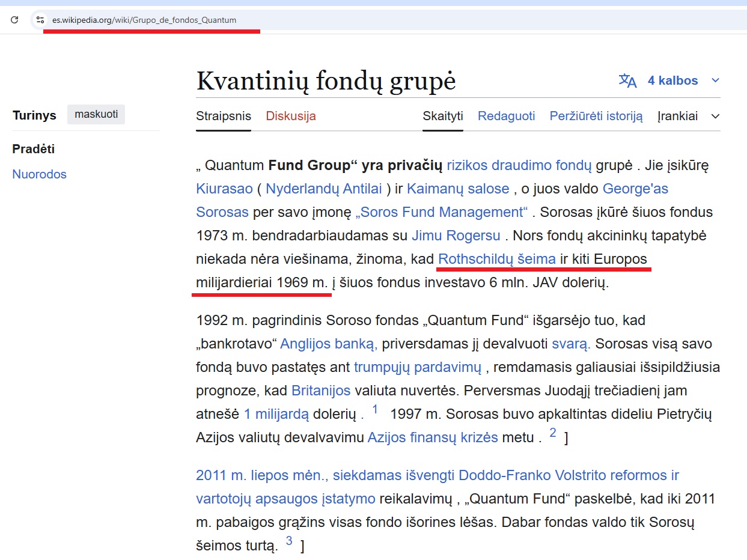
Task: Open the 4 kalbos language list
Action: click(672, 81)
